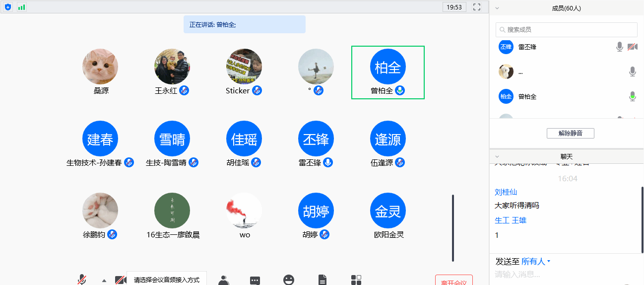Open the document icon in bottom toolbar
644x285 pixels.
[322, 280]
